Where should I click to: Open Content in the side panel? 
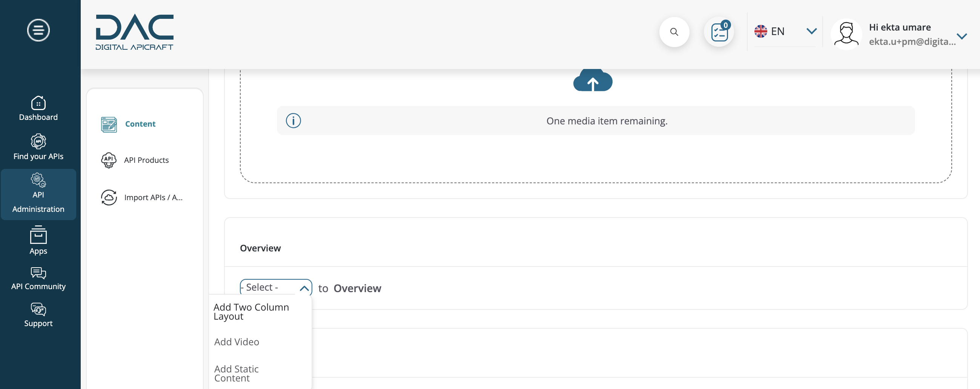click(140, 124)
